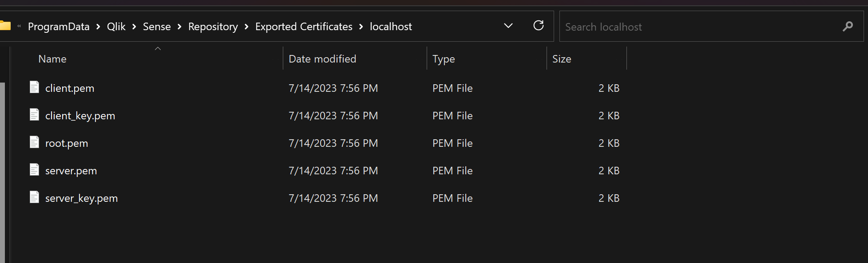
Task: Sort files by Size column header
Action: pos(562,59)
